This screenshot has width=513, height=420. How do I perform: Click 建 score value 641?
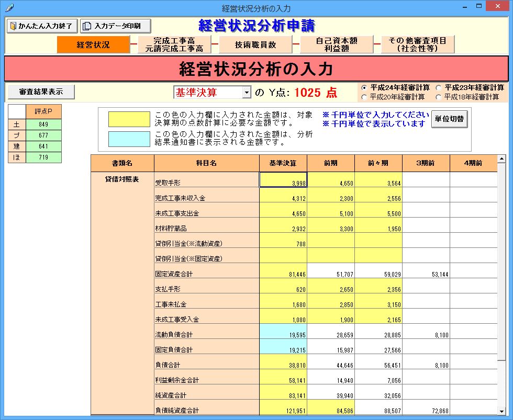[x=43, y=146]
